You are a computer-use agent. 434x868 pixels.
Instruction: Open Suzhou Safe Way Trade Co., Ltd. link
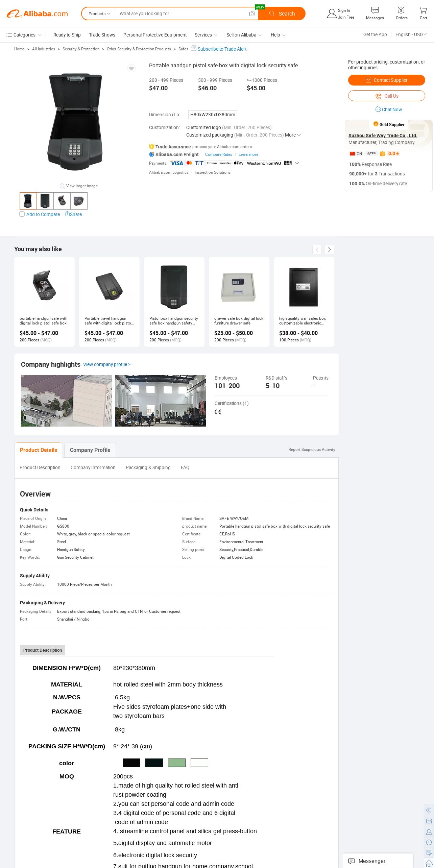[x=383, y=136]
